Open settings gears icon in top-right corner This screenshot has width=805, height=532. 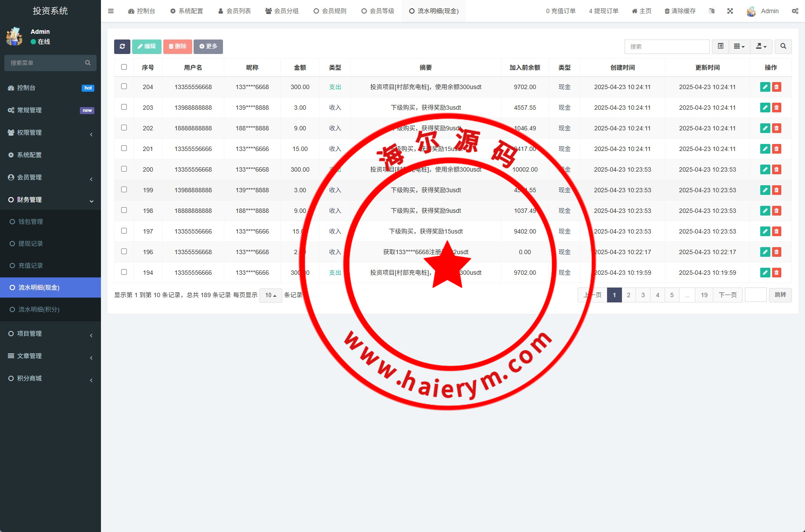click(x=795, y=11)
